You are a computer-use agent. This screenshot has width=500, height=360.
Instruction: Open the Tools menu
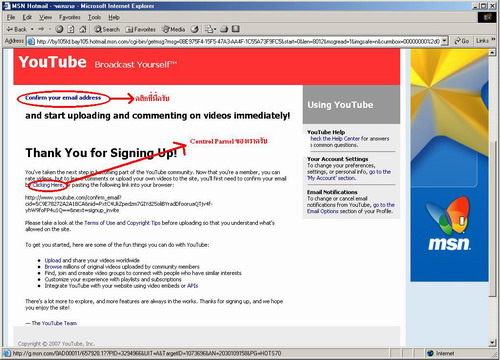point(94,17)
